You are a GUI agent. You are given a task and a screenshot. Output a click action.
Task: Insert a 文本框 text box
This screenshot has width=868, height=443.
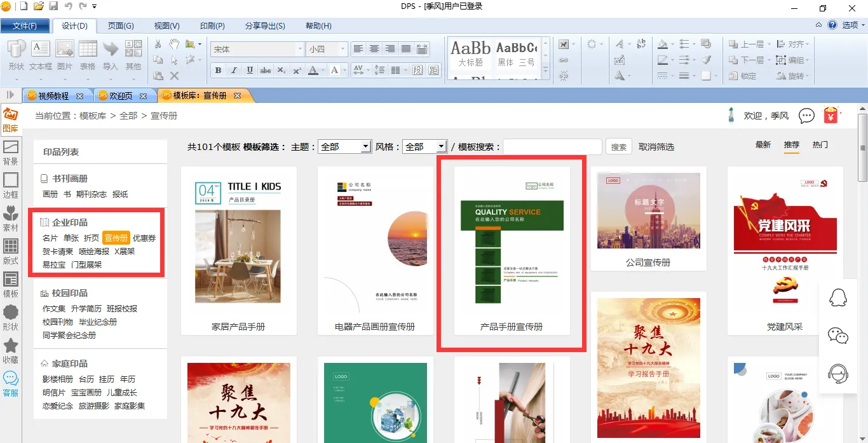tap(41, 55)
